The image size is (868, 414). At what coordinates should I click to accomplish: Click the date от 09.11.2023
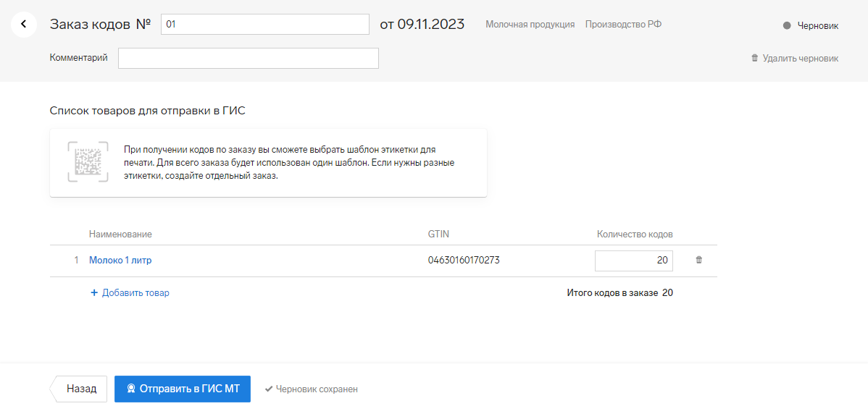coord(422,25)
